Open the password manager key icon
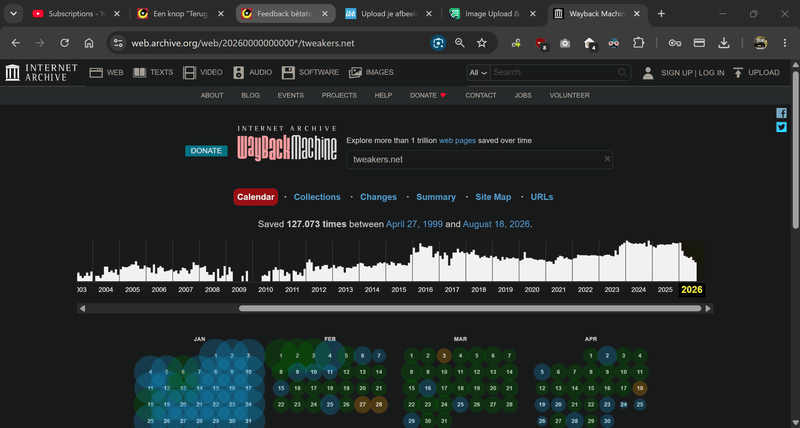Screen dimensions: 800x428 tap(675, 43)
